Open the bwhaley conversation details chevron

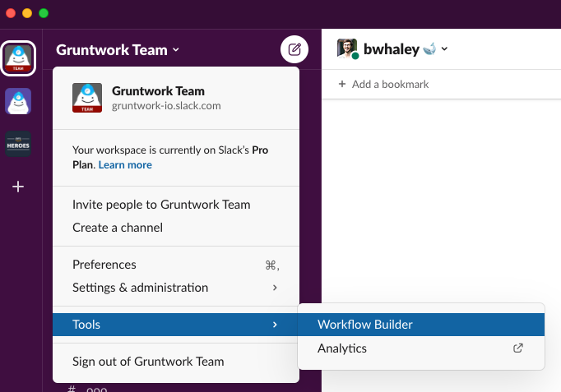[444, 49]
